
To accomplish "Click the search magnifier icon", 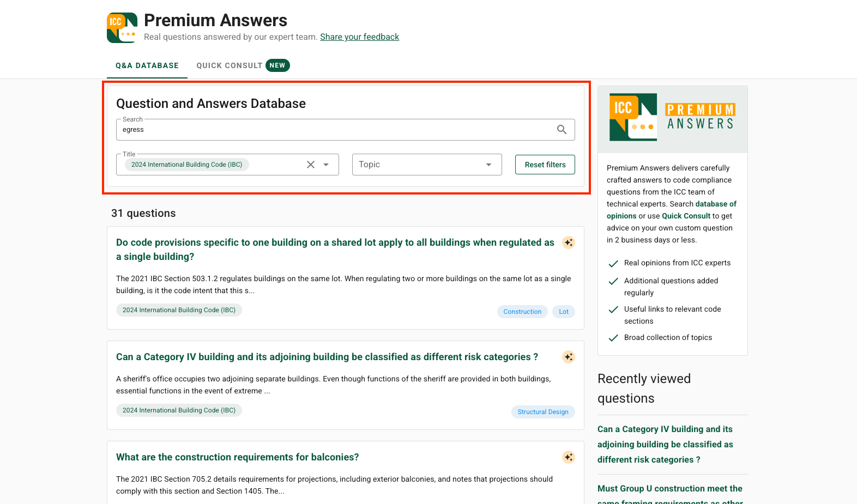I will click(x=562, y=130).
